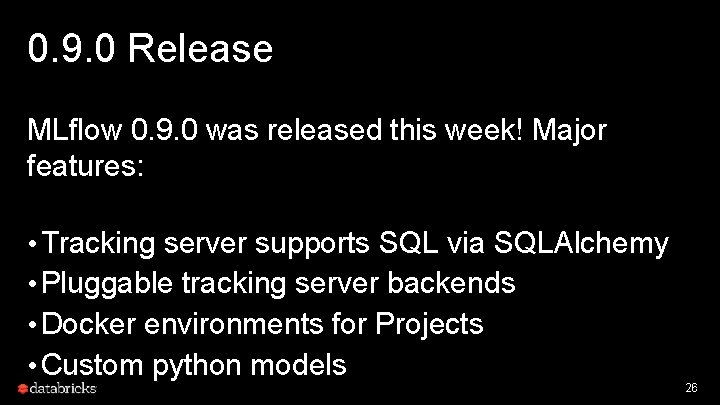Click the bullet dot before Pluggable

coord(33,284)
